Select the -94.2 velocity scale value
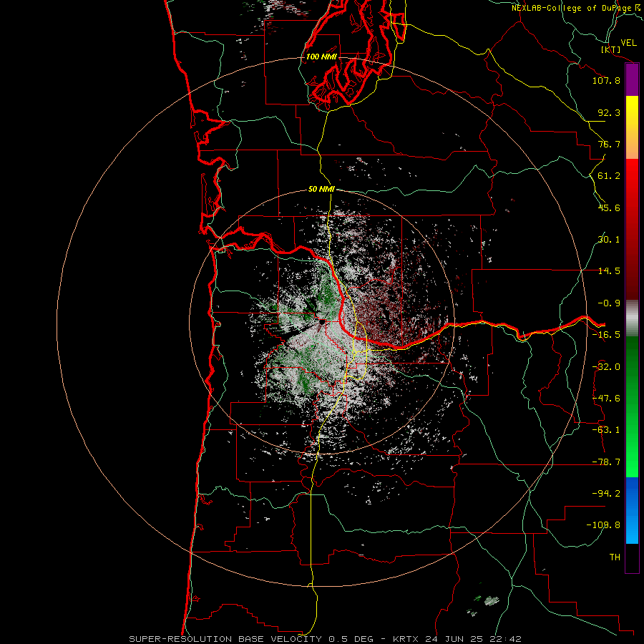Viewport: 644px width, 644px height. [x=606, y=493]
